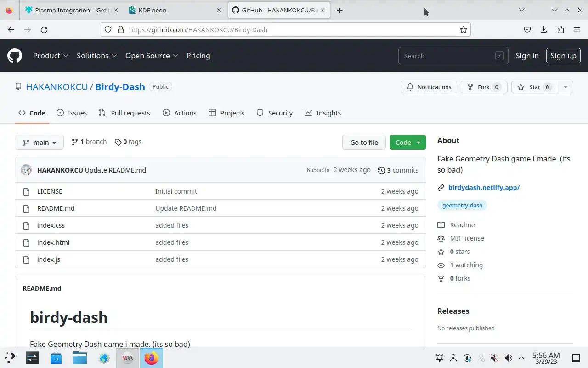The width and height of the screenshot is (588, 368).
Task: Open the Pocket save icon in toolbar
Action: pos(527,29)
